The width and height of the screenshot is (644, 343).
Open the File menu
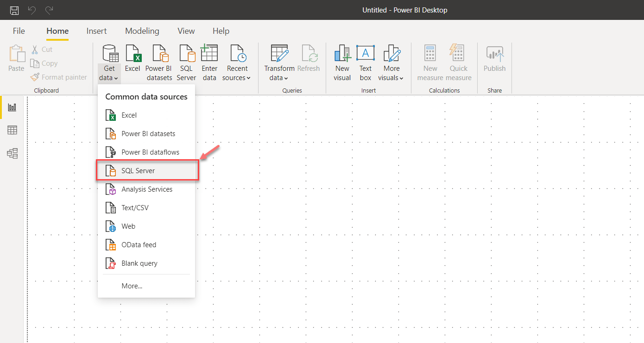[19, 31]
